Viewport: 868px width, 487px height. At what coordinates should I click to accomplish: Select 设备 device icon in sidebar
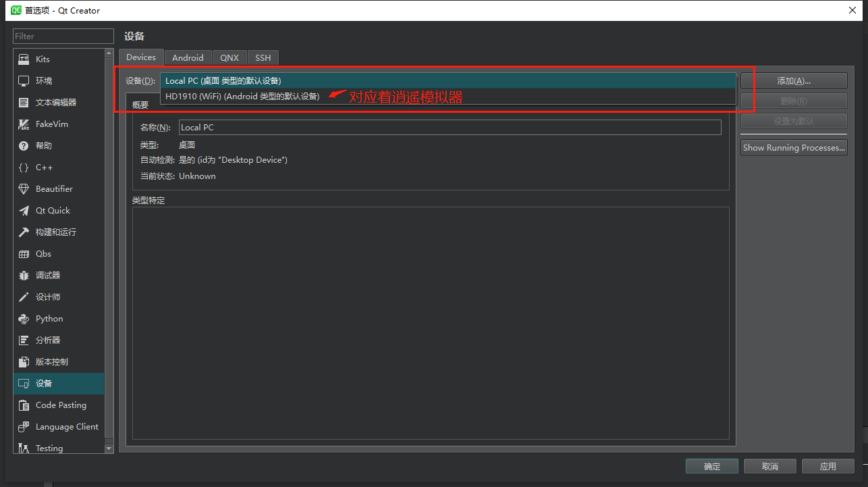click(24, 384)
